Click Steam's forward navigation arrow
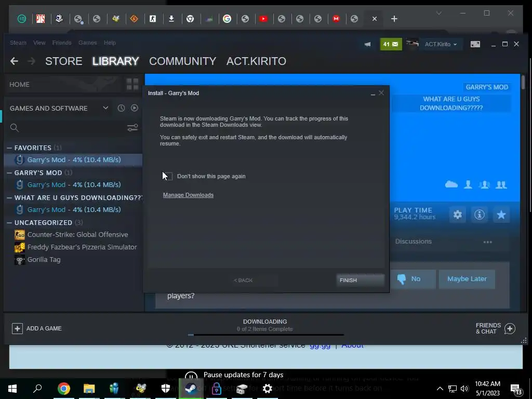This screenshot has width=532, height=399. coord(31,61)
